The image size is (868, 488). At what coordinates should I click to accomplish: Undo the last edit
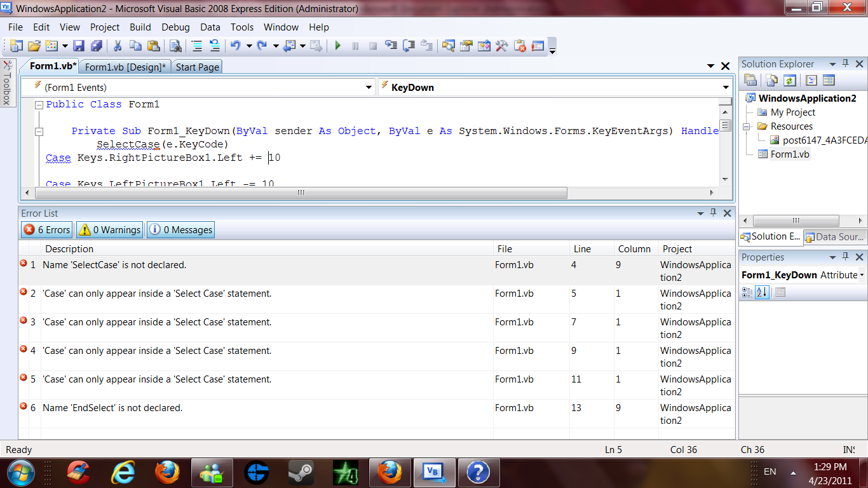(236, 46)
